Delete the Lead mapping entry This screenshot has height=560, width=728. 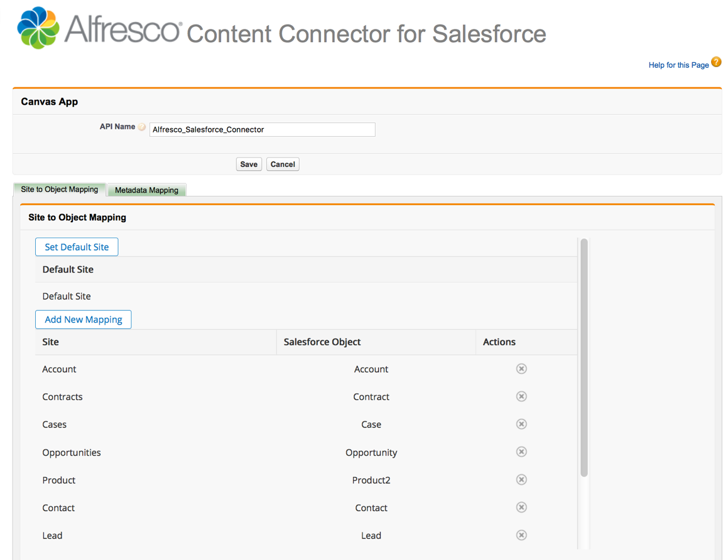(x=521, y=535)
